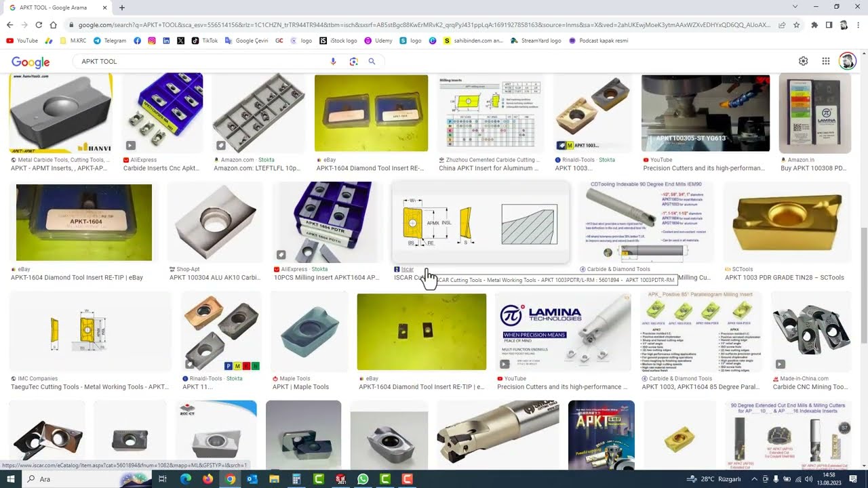Open the Amazon.in Lamina APKT 100308 image
The height and width of the screenshot is (488, 868).
pyautogui.click(x=815, y=113)
